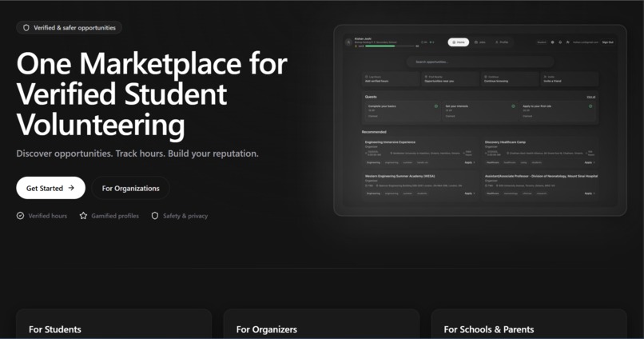The width and height of the screenshot is (644, 339).
Task: Click the Gamified profiles star icon
Action: [x=83, y=216]
